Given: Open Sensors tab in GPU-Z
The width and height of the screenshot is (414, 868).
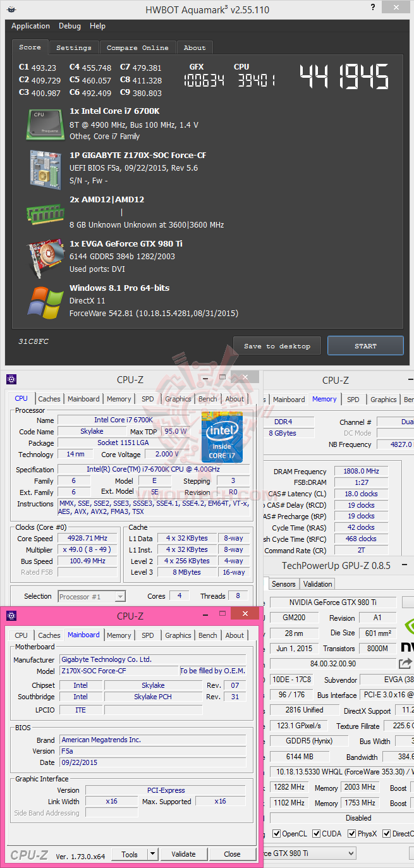Looking at the screenshot, I should 284,584.
